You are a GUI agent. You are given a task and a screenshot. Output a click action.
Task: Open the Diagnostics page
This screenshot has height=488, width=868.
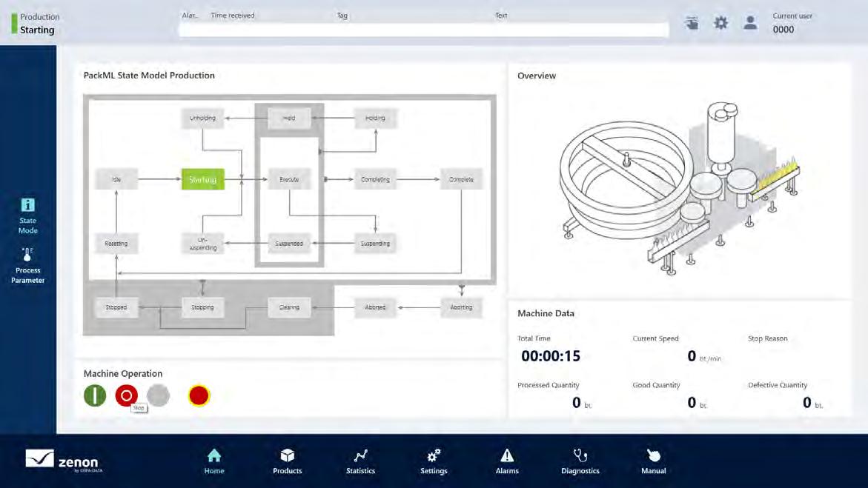click(580, 461)
